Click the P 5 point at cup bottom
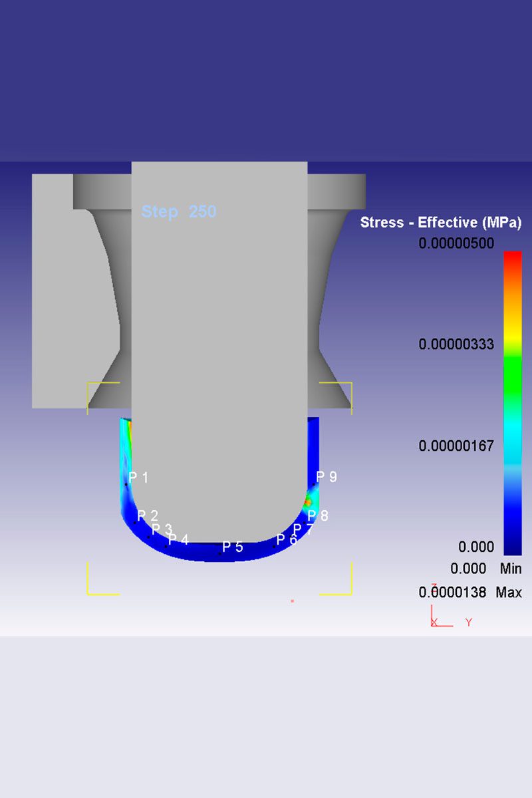This screenshot has height=798, width=532. click(x=232, y=547)
